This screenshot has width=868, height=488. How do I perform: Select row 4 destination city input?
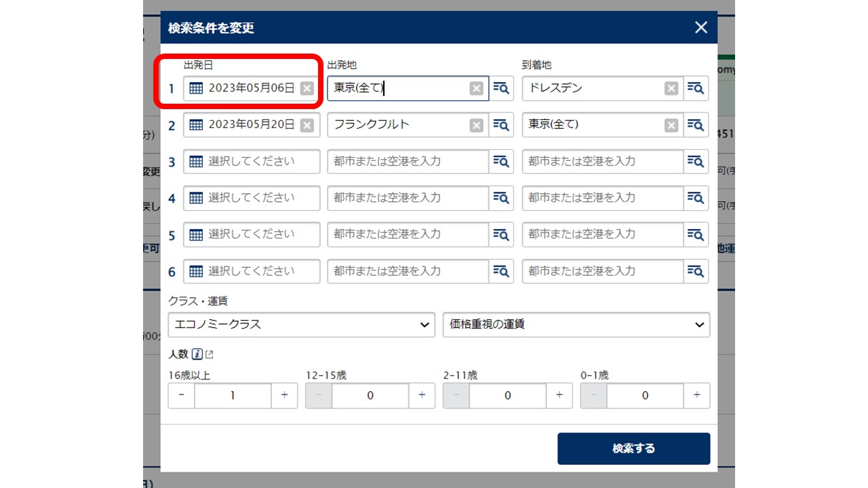pyautogui.click(x=603, y=198)
